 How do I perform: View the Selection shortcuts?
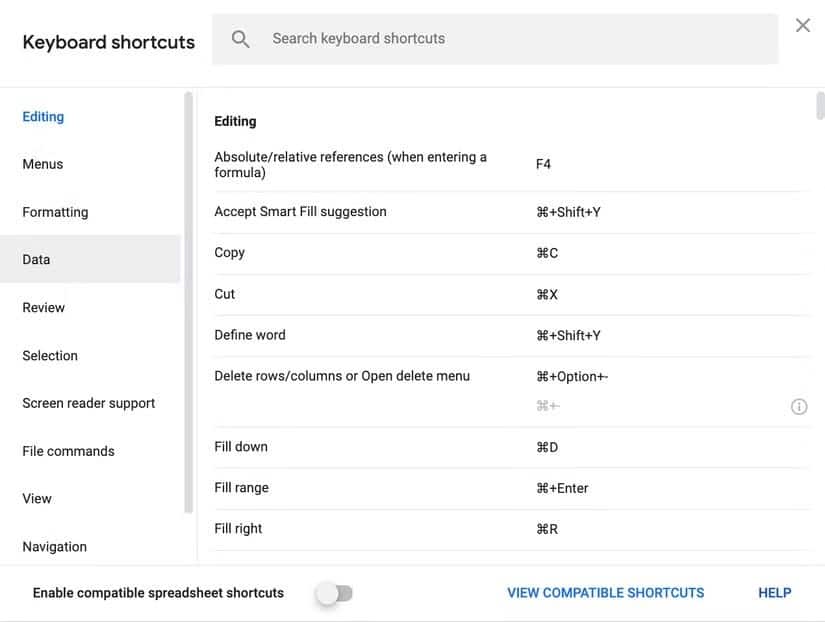50,355
